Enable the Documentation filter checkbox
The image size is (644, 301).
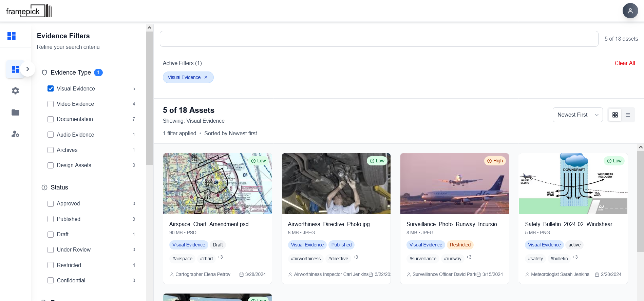(x=51, y=119)
